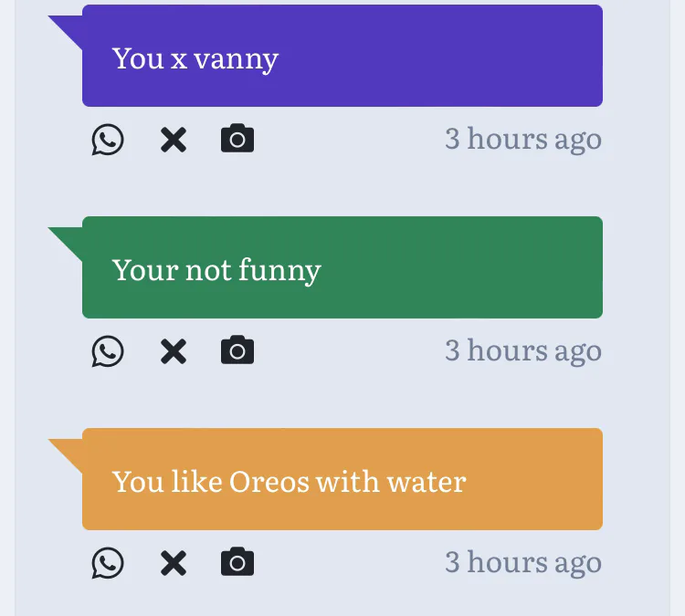Image resolution: width=685 pixels, height=616 pixels.
Task: Share "You x vanny" message via WhatsApp
Action: (x=108, y=140)
